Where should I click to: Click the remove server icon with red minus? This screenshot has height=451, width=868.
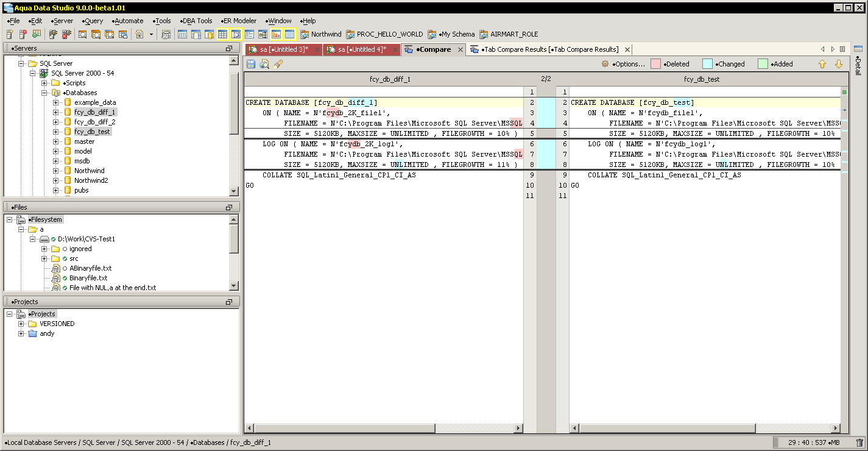coord(23,34)
